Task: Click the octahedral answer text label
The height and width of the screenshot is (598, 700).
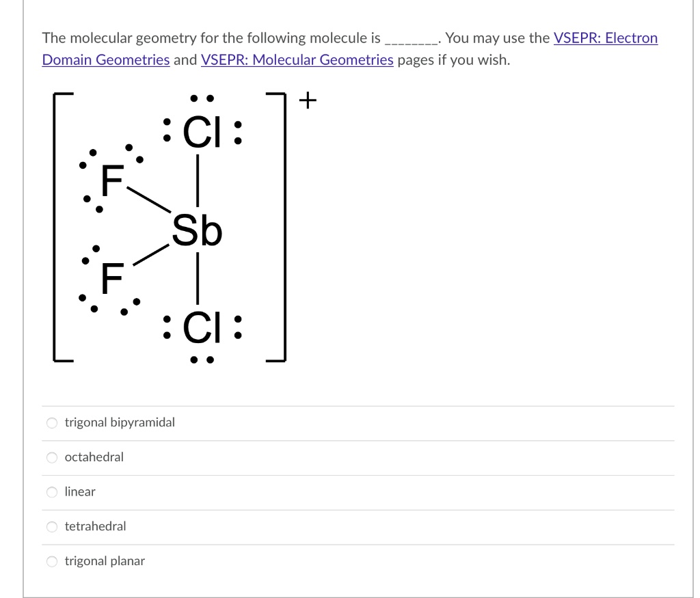Action: pyautogui.click(x=94, y=457)
